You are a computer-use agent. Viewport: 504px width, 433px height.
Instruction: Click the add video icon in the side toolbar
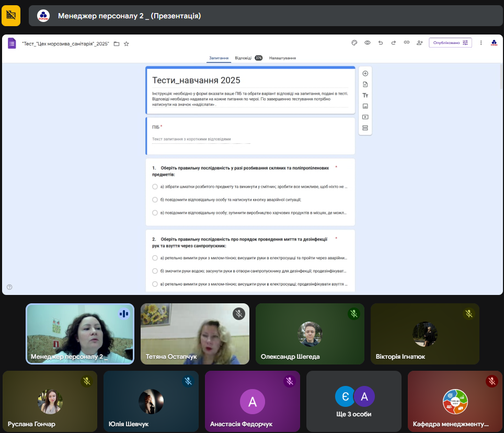click(x=365, y=117)
